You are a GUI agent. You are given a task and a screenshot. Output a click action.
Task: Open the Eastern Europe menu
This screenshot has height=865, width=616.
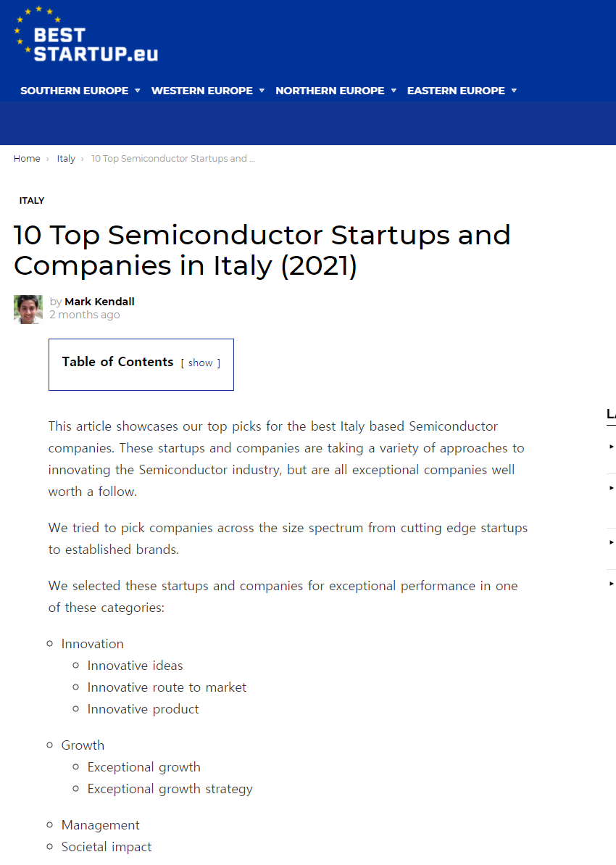click(456, 91)
